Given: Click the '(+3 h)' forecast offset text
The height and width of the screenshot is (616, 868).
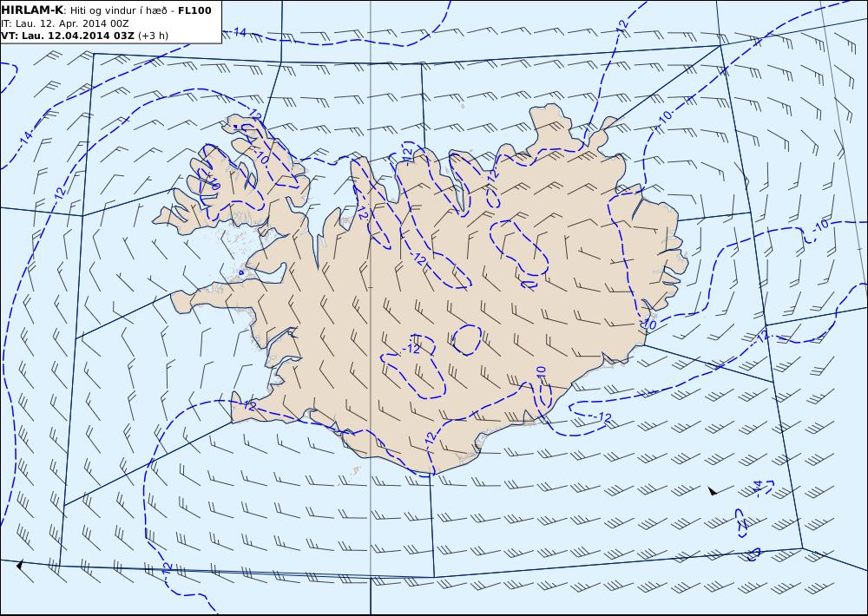Looking at the screenshot, I should click(x=153, y=36).
